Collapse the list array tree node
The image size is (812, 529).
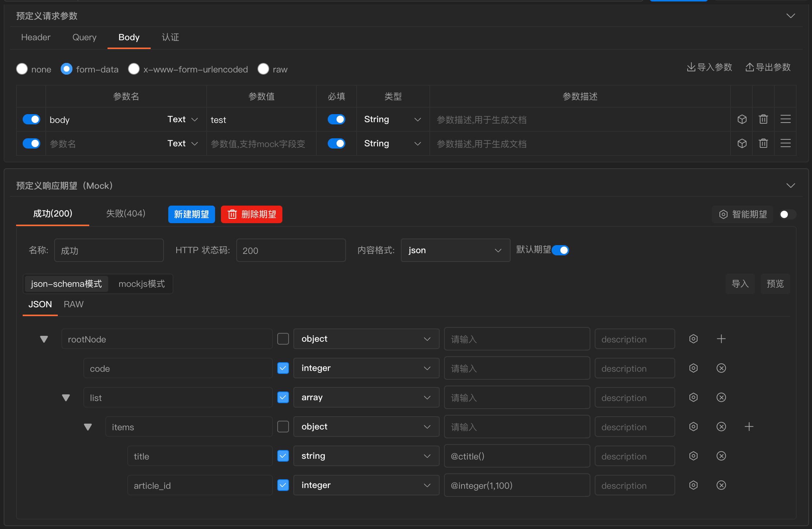pyautogui.click(x=66, y=398)
